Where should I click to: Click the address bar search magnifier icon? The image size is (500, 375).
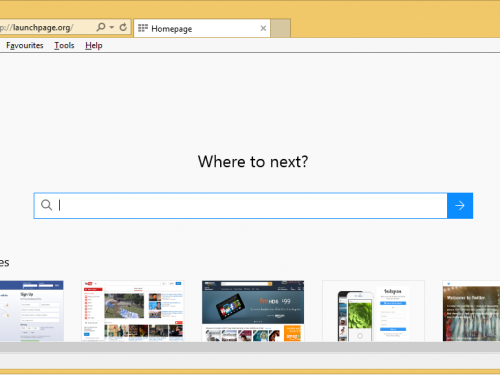pyautogui.click(x=101, y=27)
